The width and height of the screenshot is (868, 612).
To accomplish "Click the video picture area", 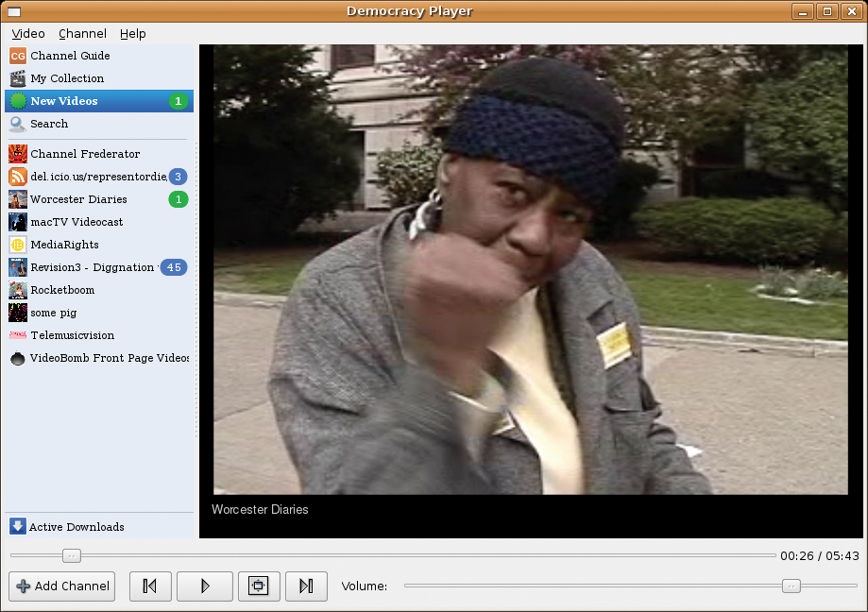I will click(530, 269).
